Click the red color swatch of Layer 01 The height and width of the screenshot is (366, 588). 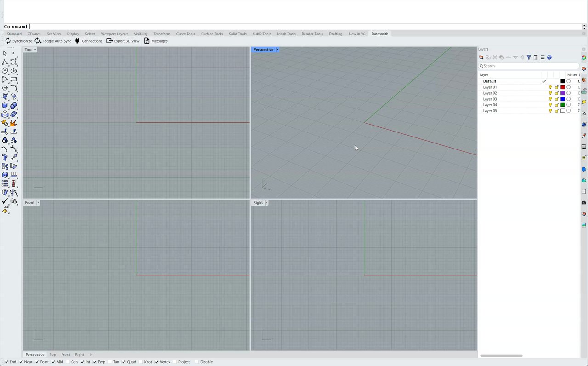click(563, 87)
